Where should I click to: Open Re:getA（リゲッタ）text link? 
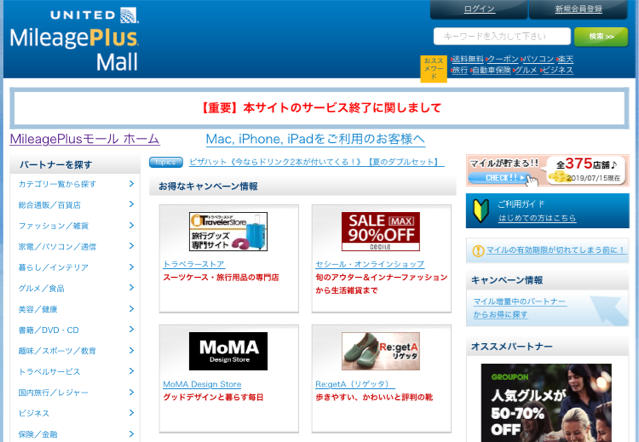click(x=355, y=384)
